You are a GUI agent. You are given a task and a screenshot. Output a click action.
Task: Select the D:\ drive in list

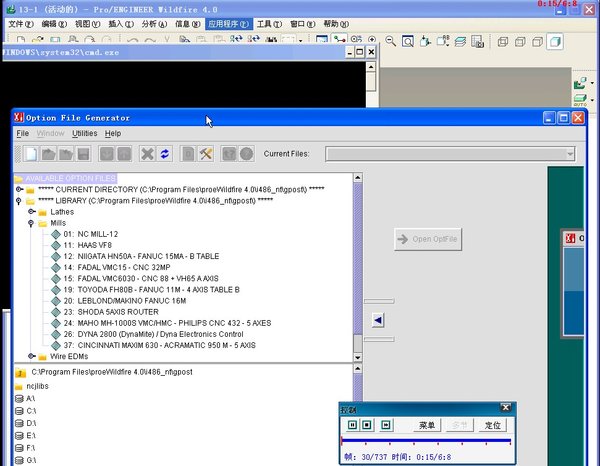click(x=31, y=422)
